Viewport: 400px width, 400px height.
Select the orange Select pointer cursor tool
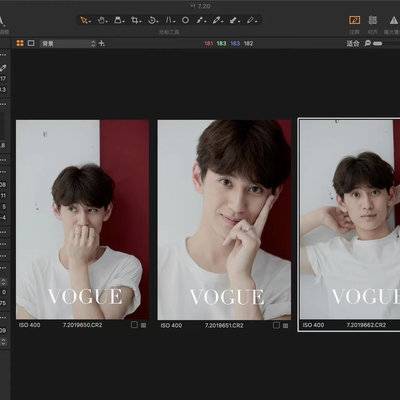tap(84, 20)
